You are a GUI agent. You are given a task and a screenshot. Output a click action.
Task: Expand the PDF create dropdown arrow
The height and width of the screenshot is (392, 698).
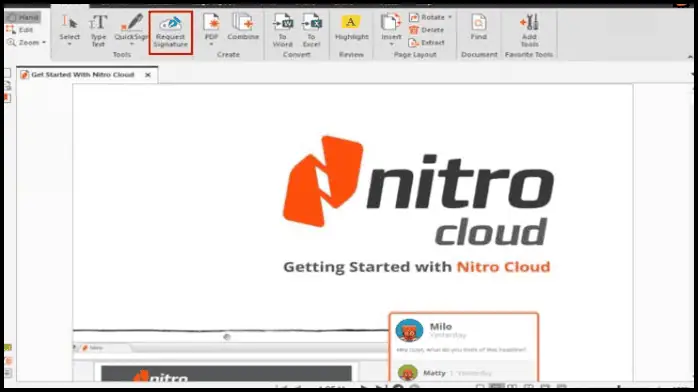[211, 44]
